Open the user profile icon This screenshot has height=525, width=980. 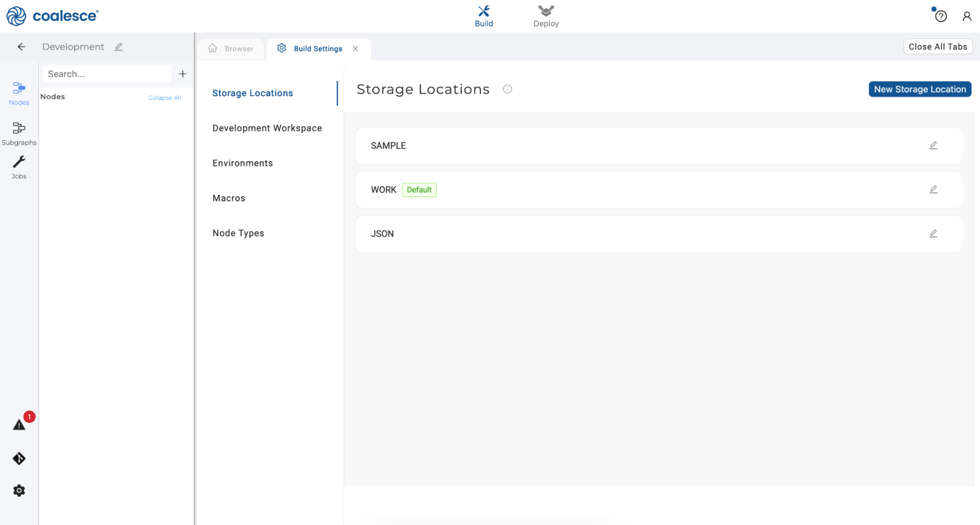[x=966, y=17]
